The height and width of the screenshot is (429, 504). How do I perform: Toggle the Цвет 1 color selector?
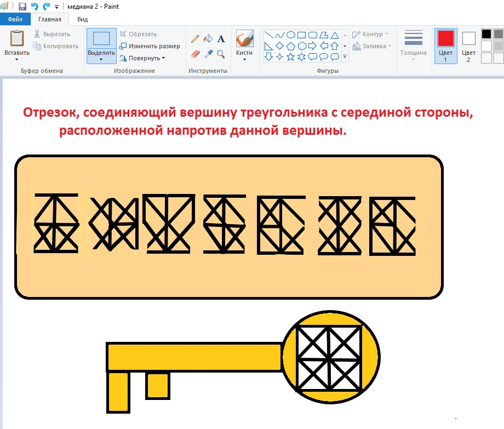coord(445,46)
